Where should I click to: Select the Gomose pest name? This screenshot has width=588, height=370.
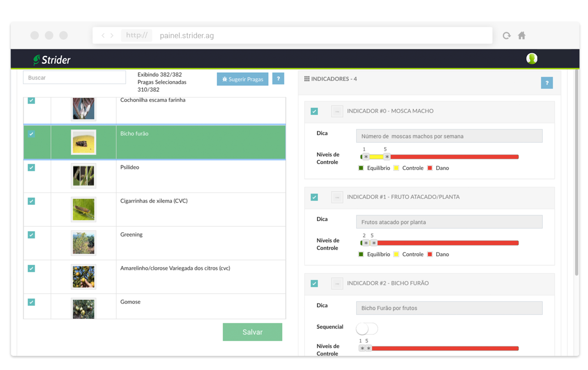click(x=130, y=302)
